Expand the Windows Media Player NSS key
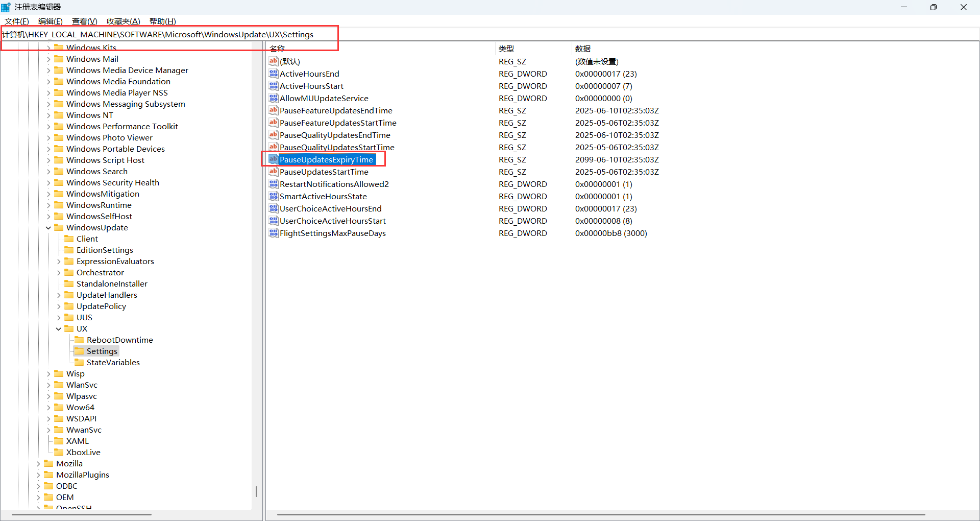Viewport: 980px width, 521px height. tap(48, 93)
